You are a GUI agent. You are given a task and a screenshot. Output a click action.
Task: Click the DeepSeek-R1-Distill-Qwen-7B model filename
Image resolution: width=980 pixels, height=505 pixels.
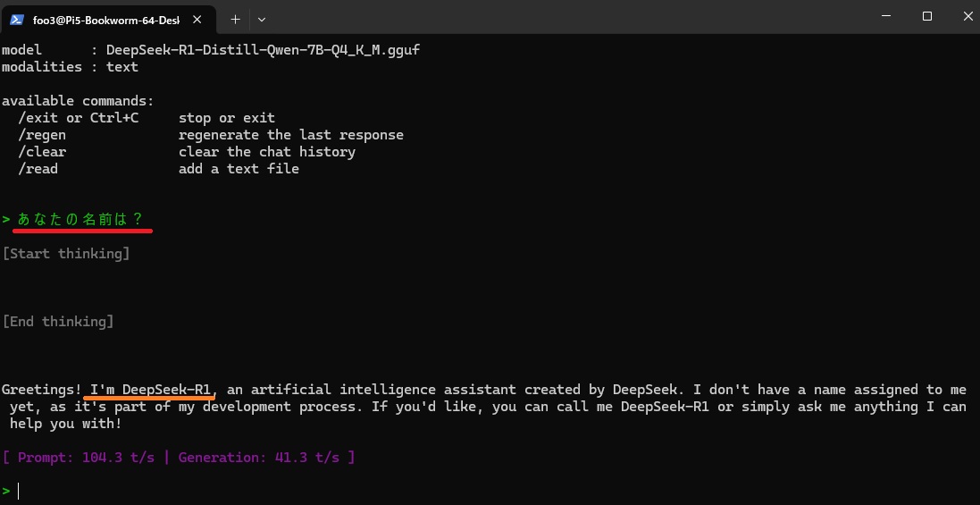tap(263, 50)
